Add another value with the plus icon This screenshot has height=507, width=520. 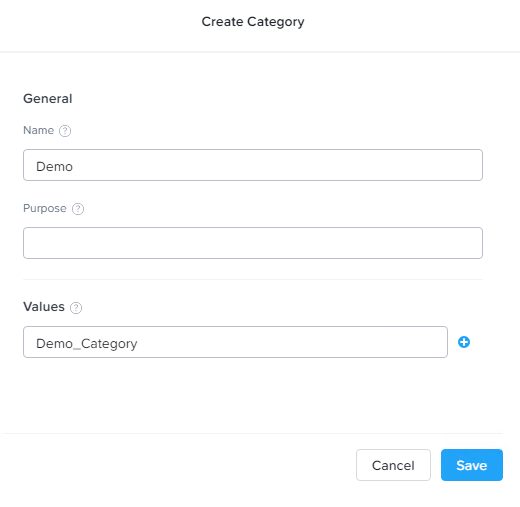coord(464,342)
